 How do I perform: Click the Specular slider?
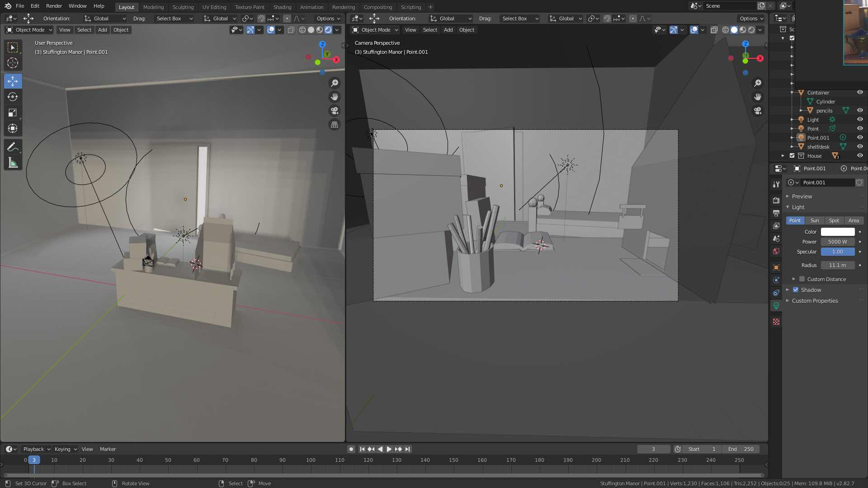pyautogui.click(x=838, y=252)
